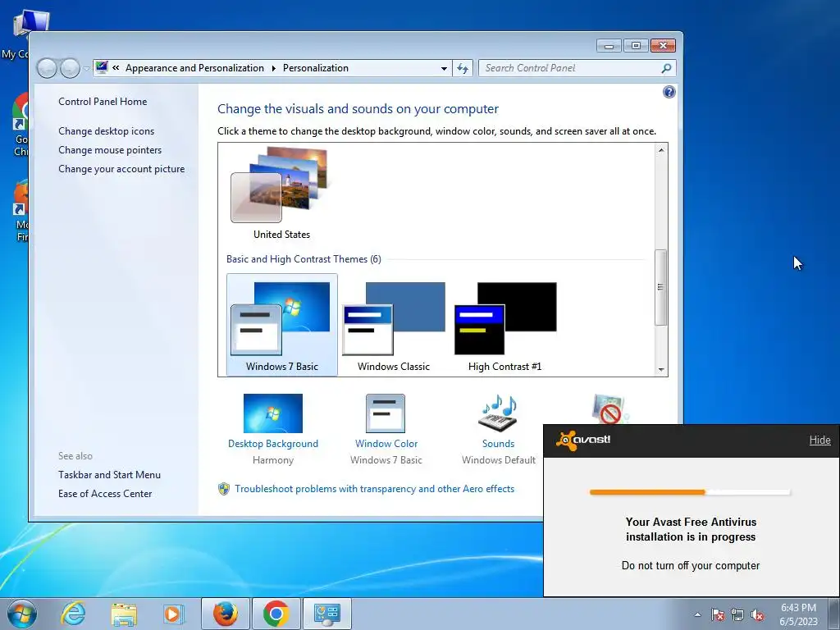Open Windows Media Player from taskbar
840x630 pixels.
click(x=173, y=614)
